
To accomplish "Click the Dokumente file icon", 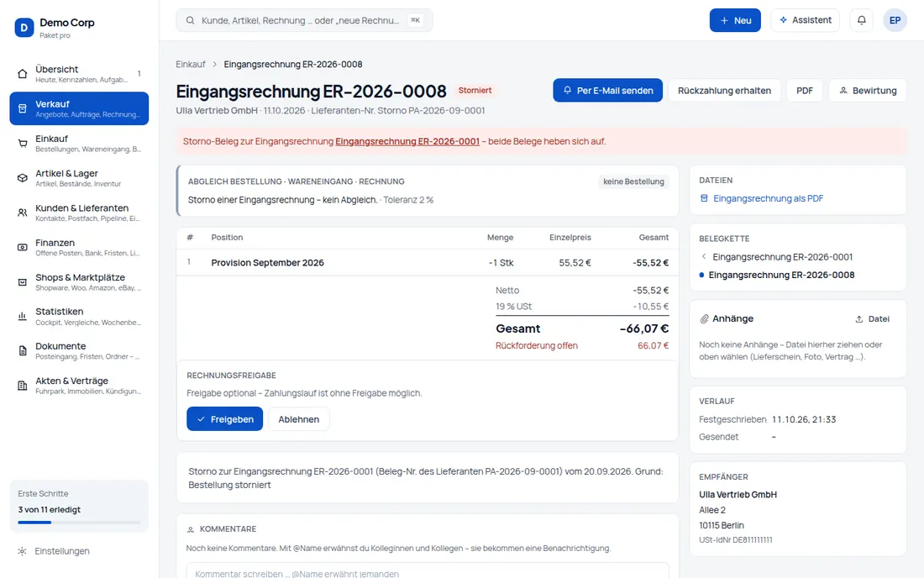I will [x=23, y=351].
